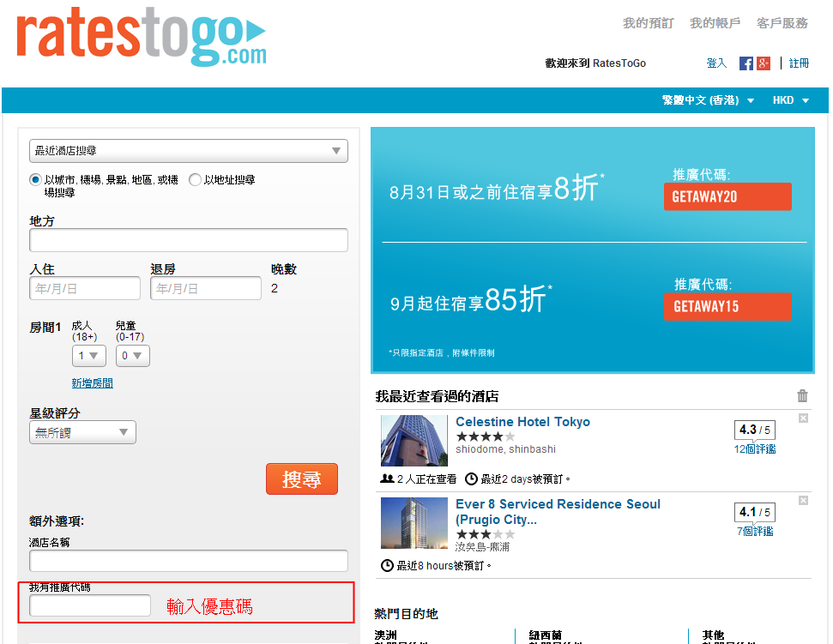This screenshot has width=833, height=644.
Task: Open the children (兒童) count dropdown
Action: 133,356
